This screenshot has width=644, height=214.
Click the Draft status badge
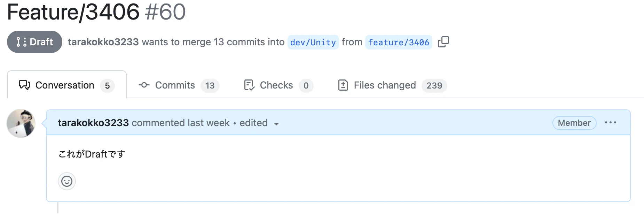click(x=34, y=42)
